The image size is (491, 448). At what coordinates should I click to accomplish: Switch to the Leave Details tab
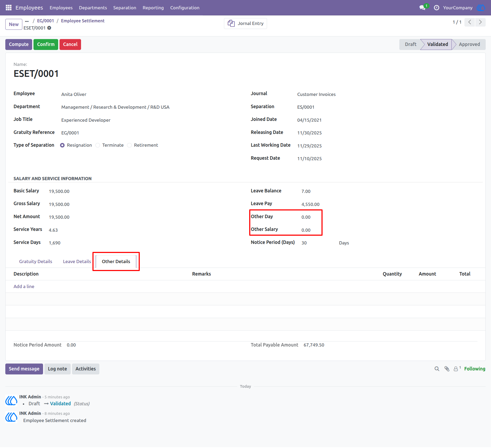coord(77,261)
